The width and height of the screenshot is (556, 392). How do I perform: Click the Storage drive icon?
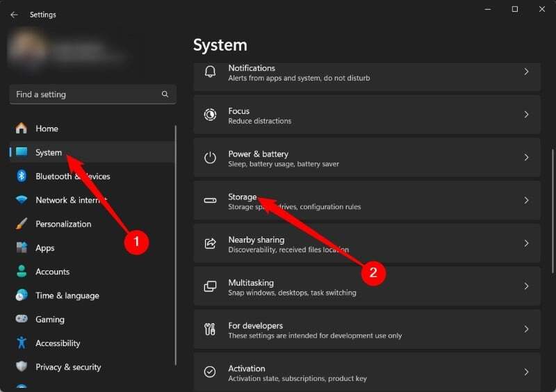[x=210, y=200]
